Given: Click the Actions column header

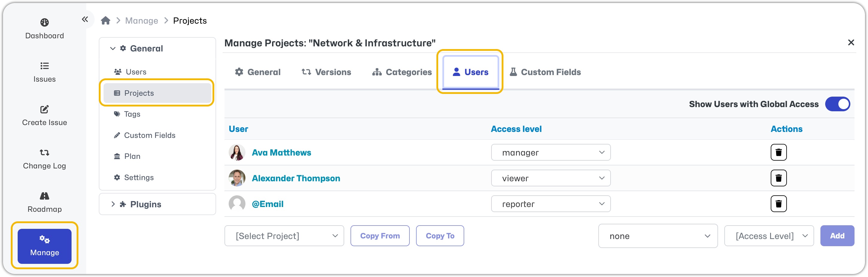Looking at the screenshot, I should pos(787,129).
